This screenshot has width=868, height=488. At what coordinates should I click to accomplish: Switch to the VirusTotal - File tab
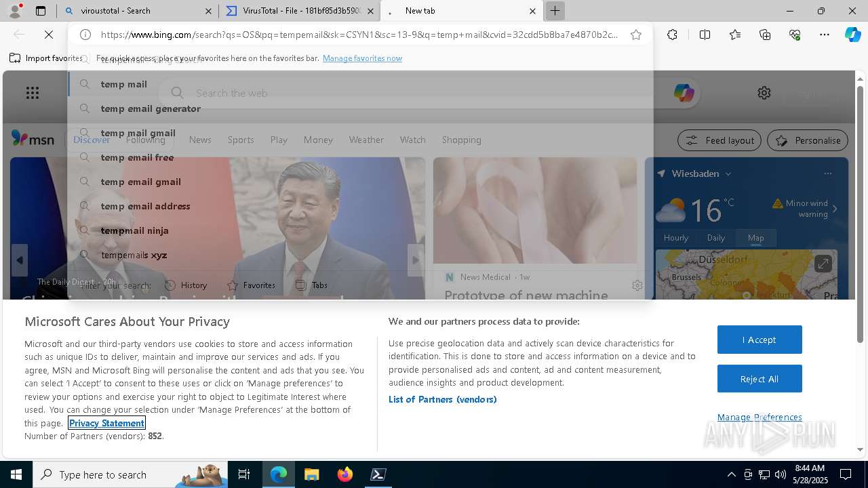click(x=300, y=11)
